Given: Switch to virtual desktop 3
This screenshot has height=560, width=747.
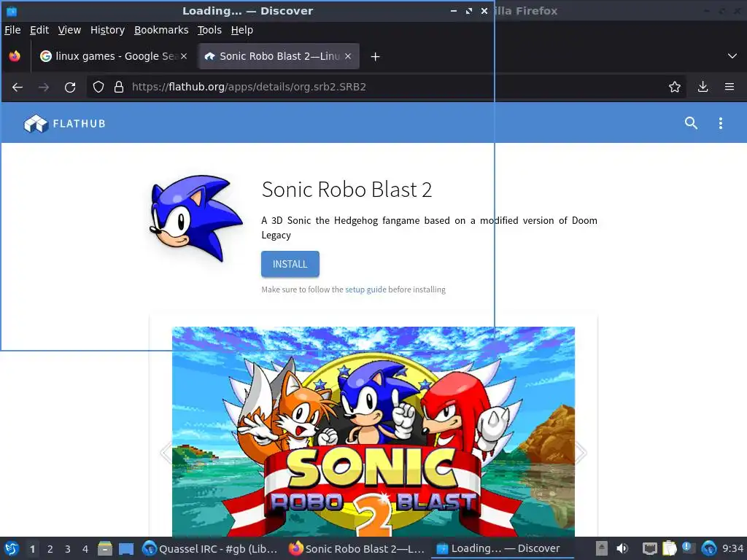Looking at the screenshot, I should pyautogui.click(x=68, y=549).
